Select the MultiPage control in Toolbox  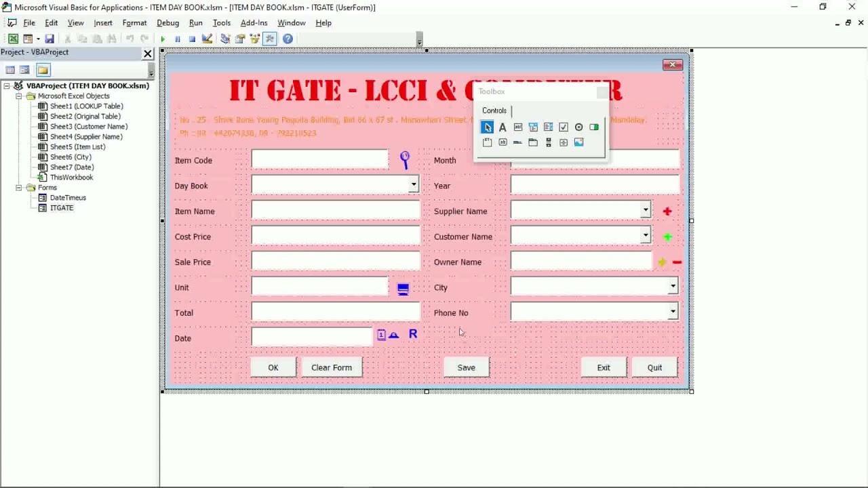[x=533, y=142]
